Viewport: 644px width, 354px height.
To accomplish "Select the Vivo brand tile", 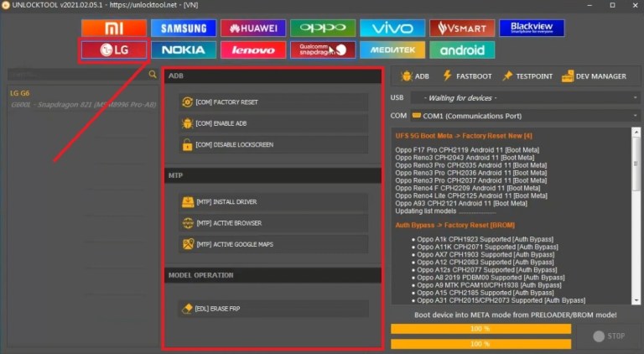I will click(392, 28).
